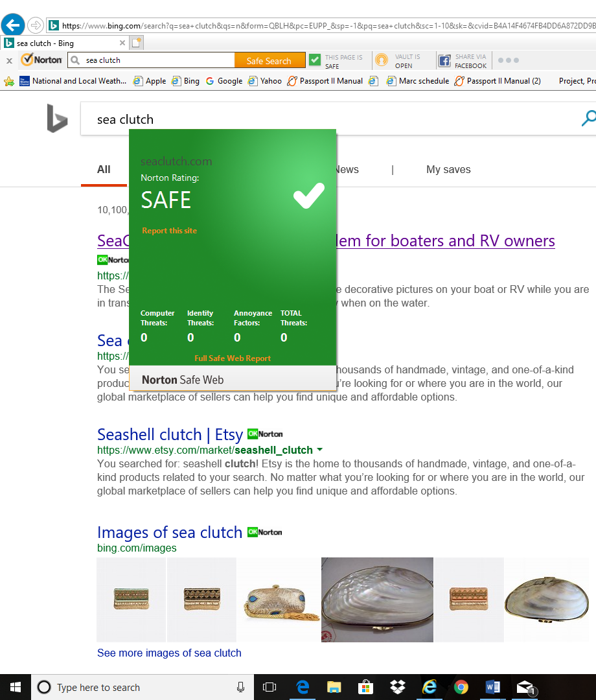Open the 'Images of sea clutch' link
The image size is (596, 700).
[170, 532]
